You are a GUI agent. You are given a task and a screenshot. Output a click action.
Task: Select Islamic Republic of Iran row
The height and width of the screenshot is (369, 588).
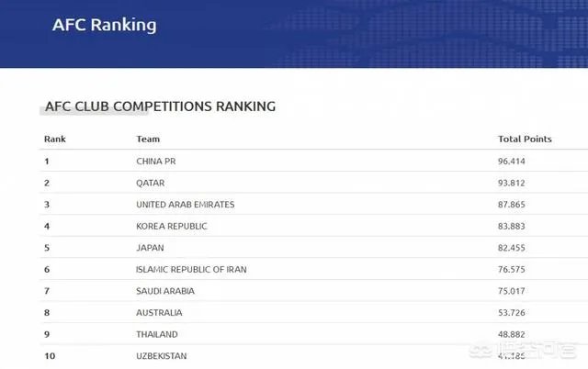tap(191, 269)
